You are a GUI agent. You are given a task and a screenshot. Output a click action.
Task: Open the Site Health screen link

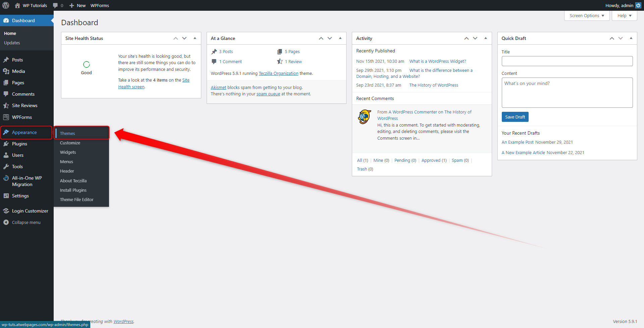click(154, 83)
